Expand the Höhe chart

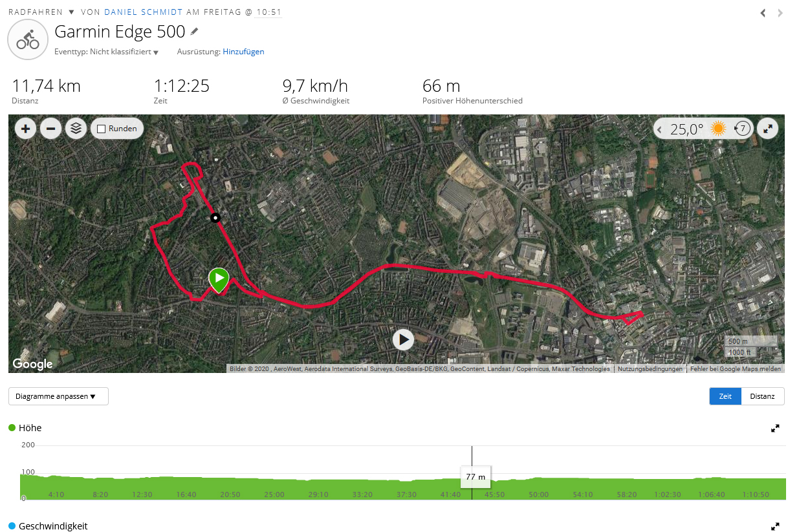tap(775, 428)
